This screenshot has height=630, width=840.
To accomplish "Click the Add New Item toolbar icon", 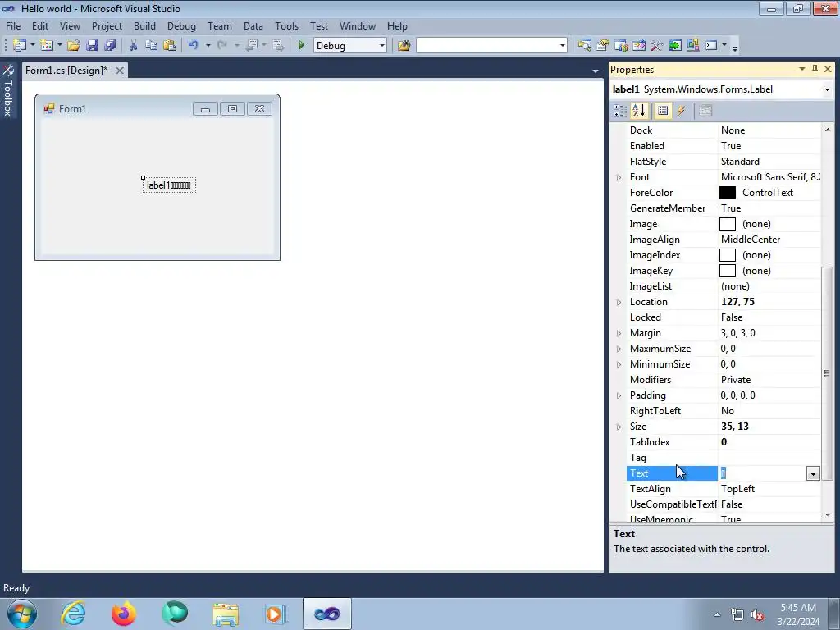I will (x=47, y=46).
